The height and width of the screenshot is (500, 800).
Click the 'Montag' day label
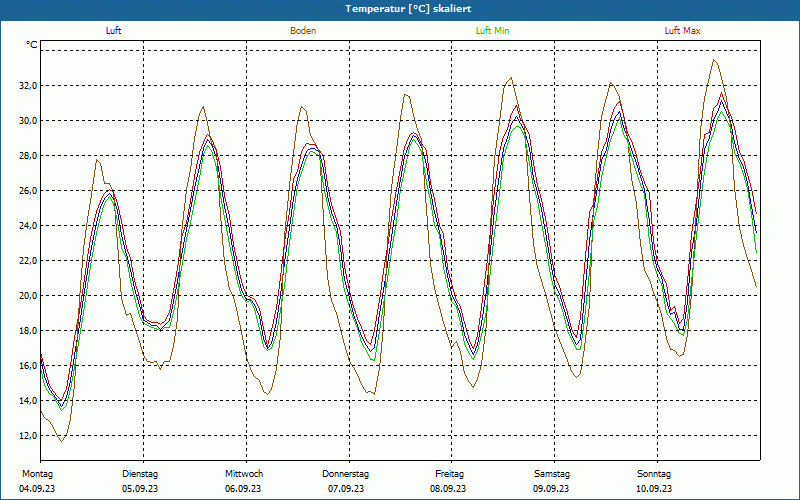point(37,474)
